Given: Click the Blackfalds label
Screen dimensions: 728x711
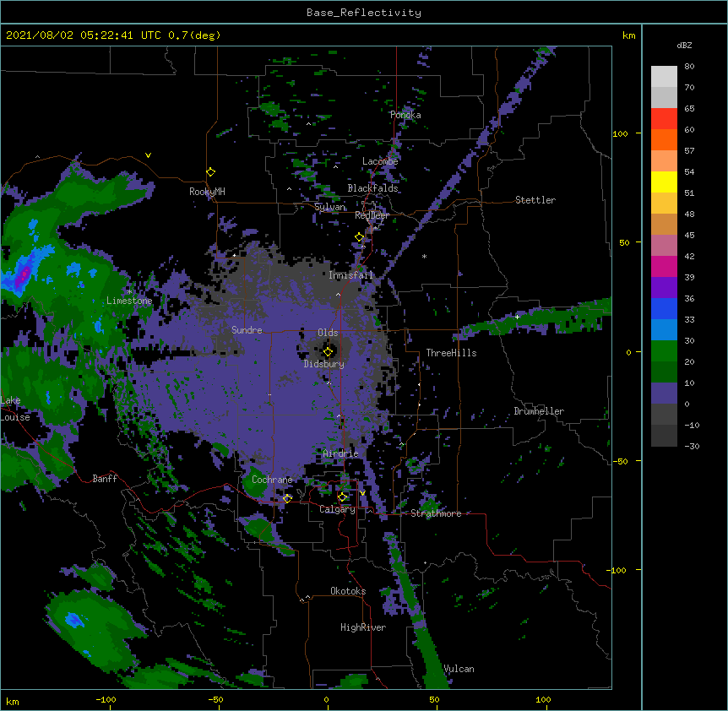Looking at the screenshot, I should coord(372,188).
